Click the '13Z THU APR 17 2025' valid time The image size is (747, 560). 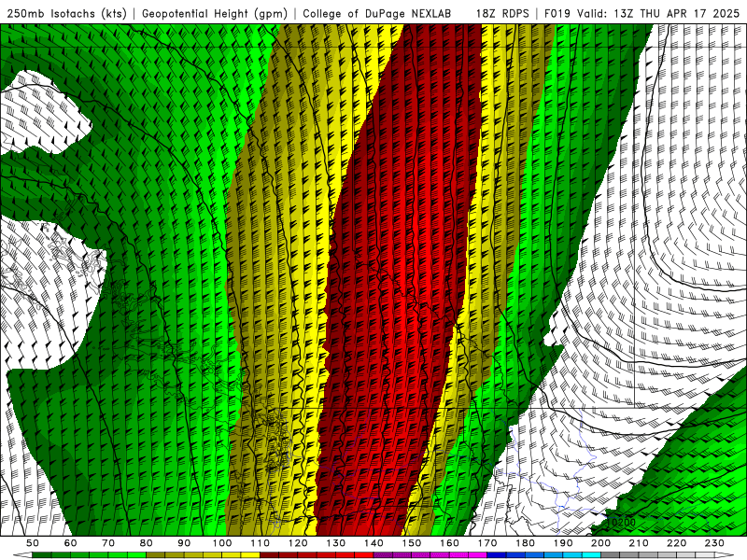(x=676, y=13)
